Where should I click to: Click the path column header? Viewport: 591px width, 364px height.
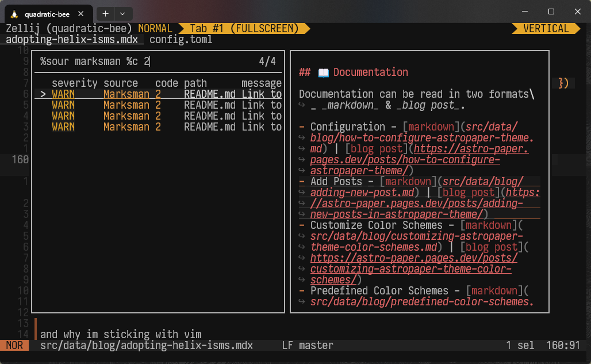pos(195,83)
